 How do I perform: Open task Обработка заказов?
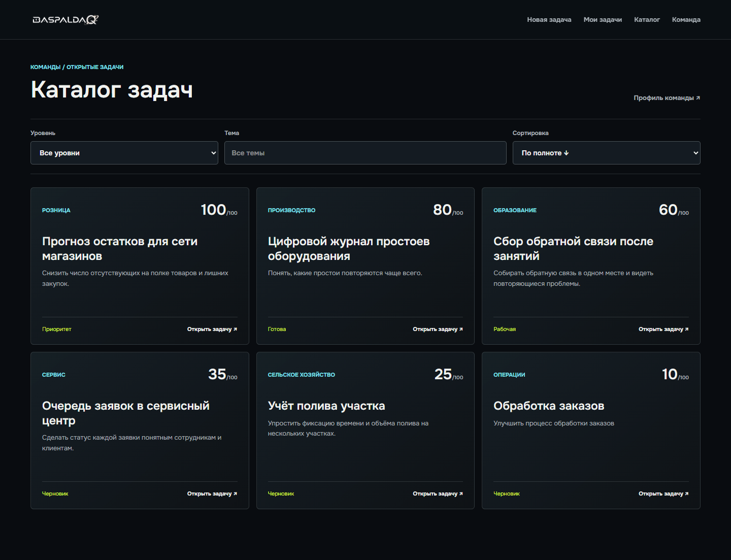tap(664, 494)
